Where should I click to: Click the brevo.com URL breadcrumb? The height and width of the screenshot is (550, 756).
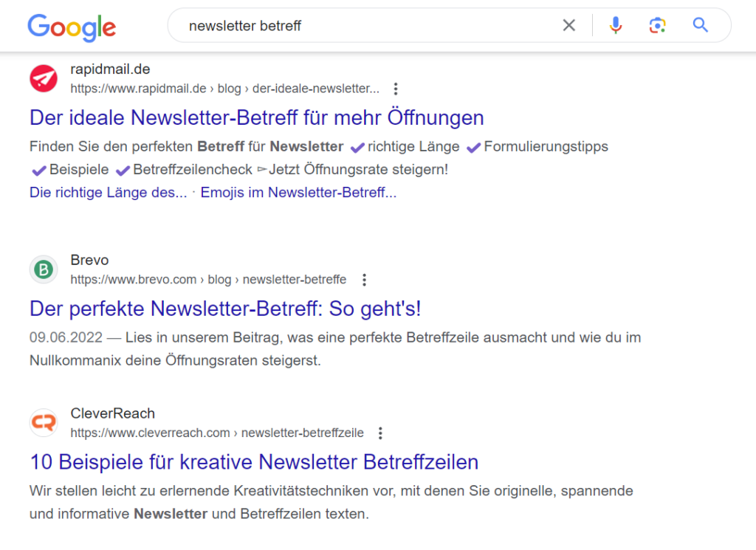click(x=208, y=280)
